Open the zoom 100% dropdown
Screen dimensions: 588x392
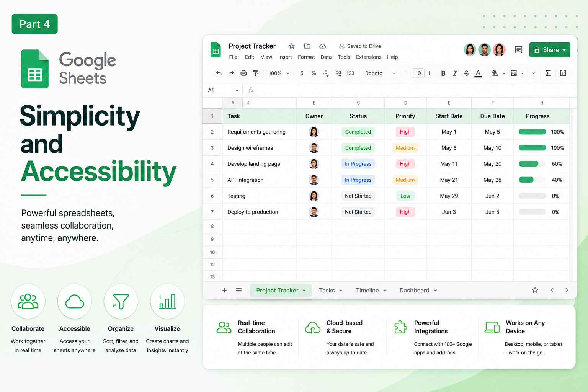[x=279, y=73]
